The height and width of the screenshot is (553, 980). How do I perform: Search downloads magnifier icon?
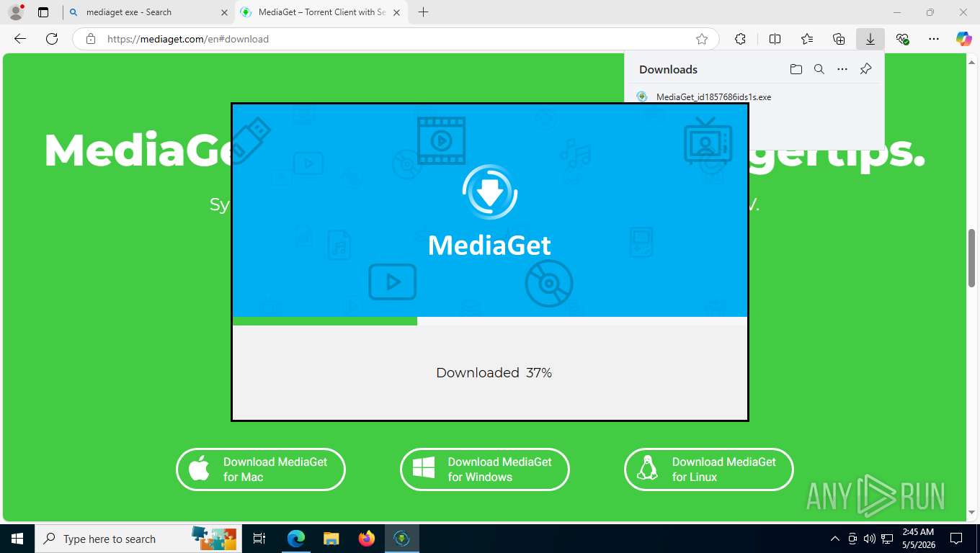coord(819,69)
